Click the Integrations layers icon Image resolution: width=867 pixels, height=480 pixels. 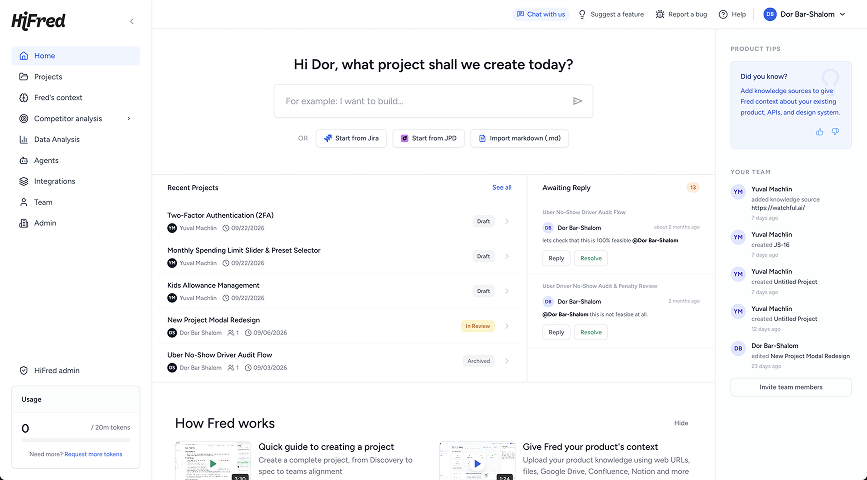[x=24, y=181]
